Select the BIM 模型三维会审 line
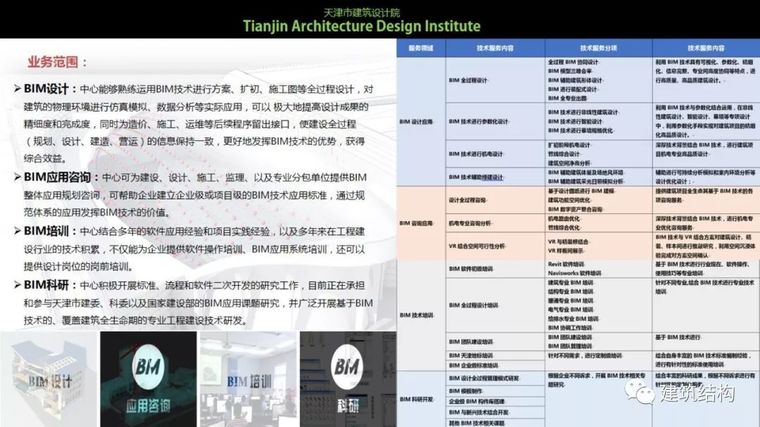Screen dimensions: 760x427 coord(570,71)
